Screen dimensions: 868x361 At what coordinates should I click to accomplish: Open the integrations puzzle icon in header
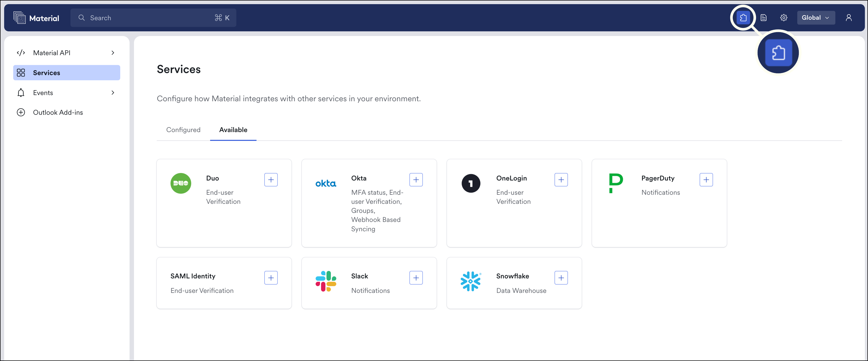click(x=743, y=18)
